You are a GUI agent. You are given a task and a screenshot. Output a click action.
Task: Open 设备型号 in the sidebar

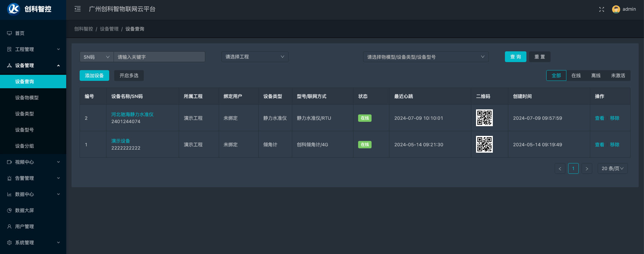click(33, 130)
